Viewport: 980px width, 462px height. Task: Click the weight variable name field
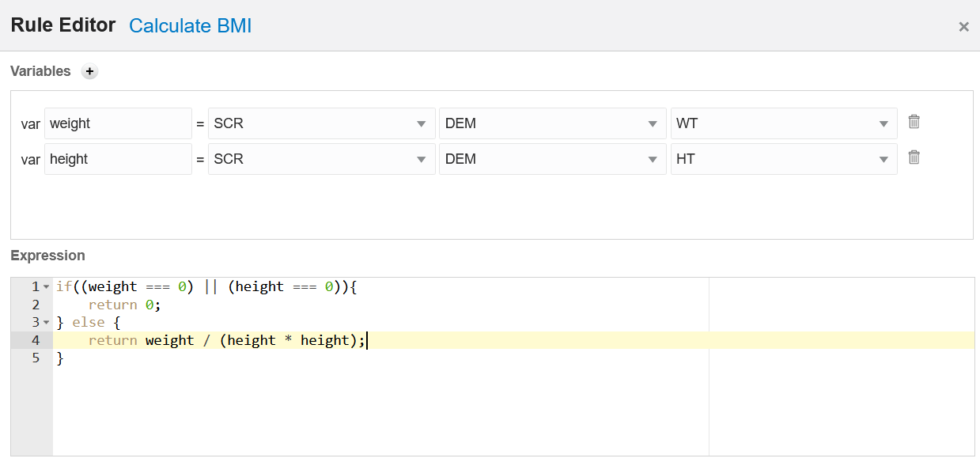(x=118, y=123)
